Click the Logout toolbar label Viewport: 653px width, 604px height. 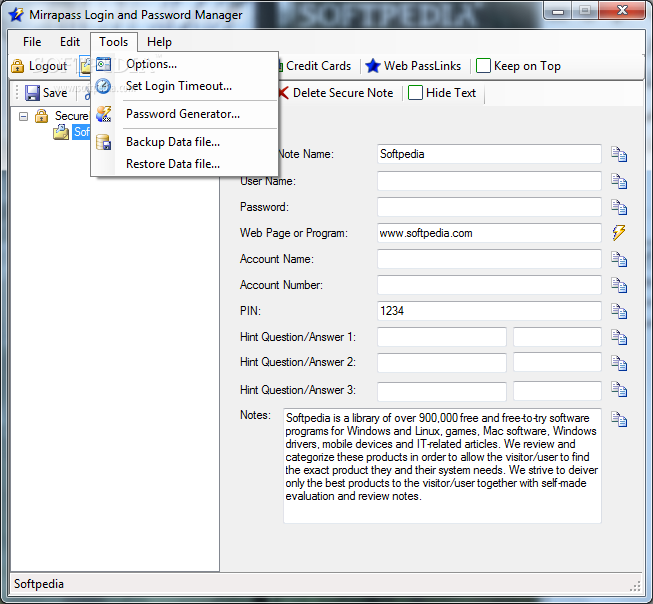48,66
